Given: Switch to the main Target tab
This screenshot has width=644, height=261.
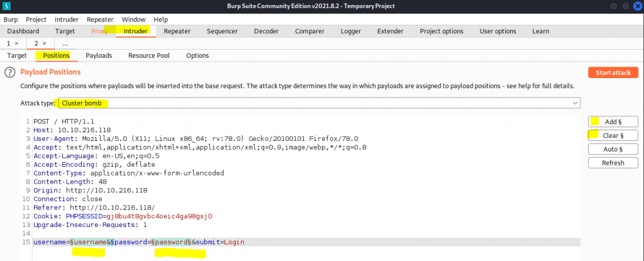Looking at the screenshot, I should pyautogui.click(x=65, y=31).
